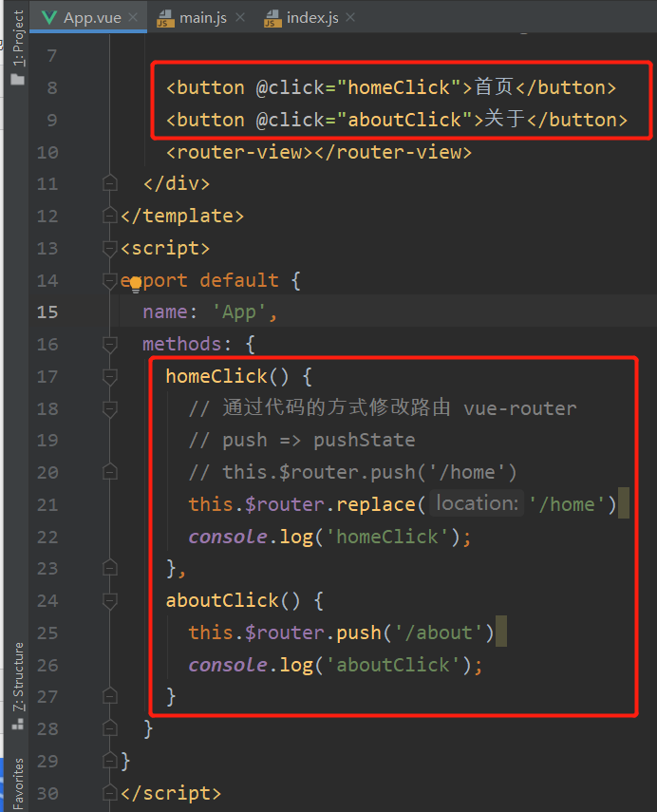The image size is (657, 812).
Task: Click the 'methods' keyword on line 16
Action: (x=181, y=344)
